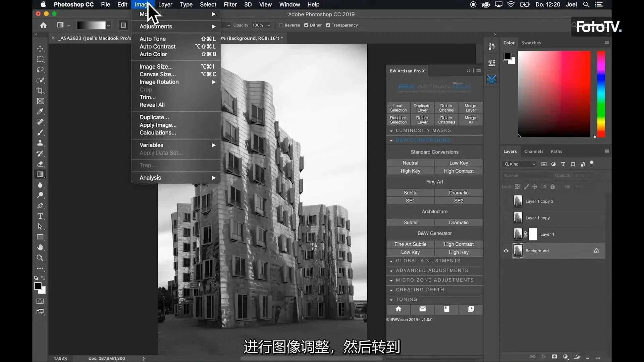
Task: Select the Crop tool
Action: pyautogui.click(x=40, y=90)
